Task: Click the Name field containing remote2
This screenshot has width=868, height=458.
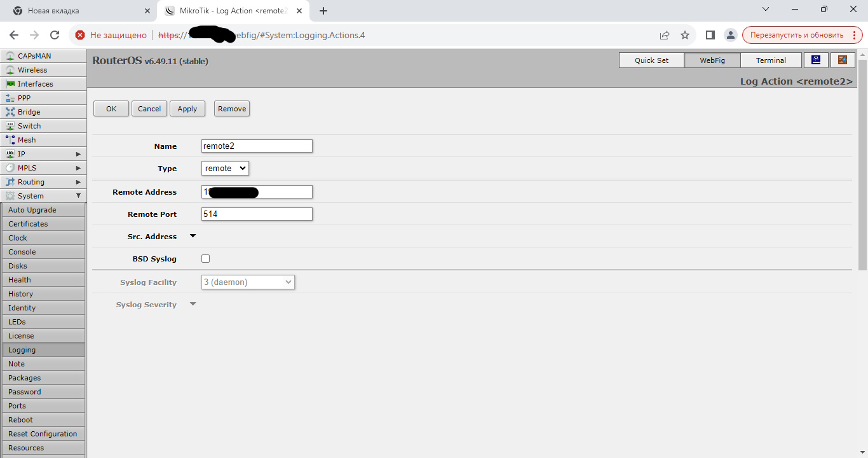Action: pos(257,146)
